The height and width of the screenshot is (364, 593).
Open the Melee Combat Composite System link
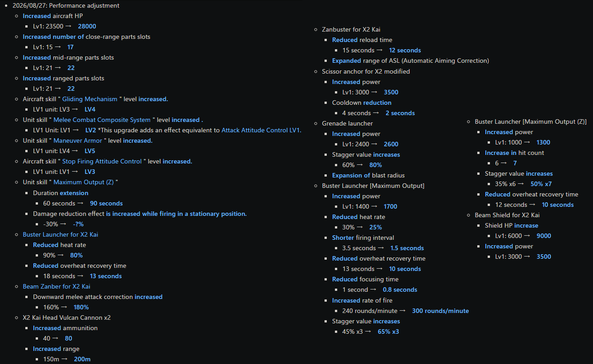(102, 120)
